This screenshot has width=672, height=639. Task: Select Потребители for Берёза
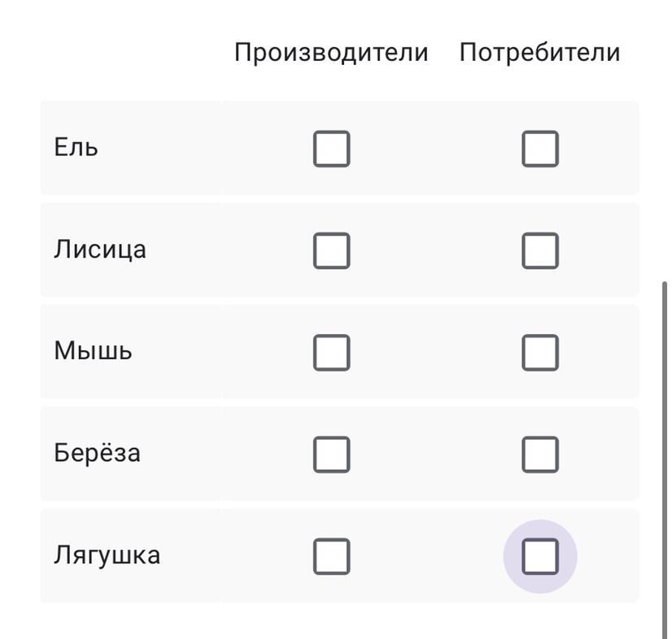540,454
